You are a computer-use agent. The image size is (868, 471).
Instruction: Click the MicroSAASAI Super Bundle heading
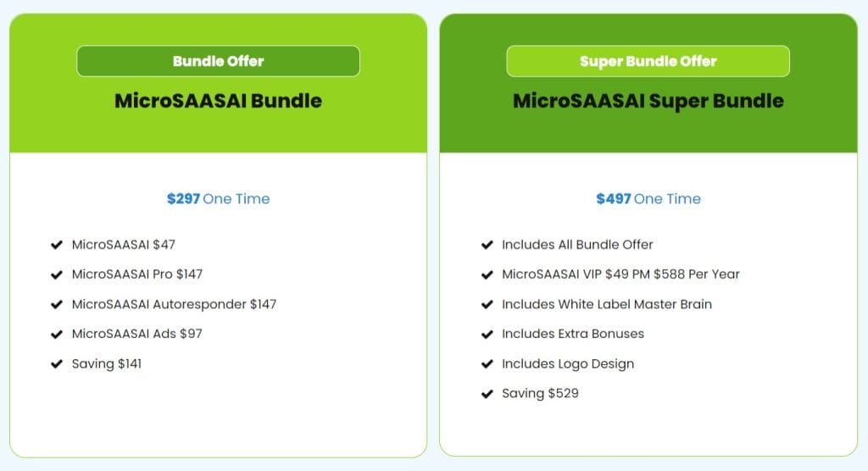coord(648,101)
